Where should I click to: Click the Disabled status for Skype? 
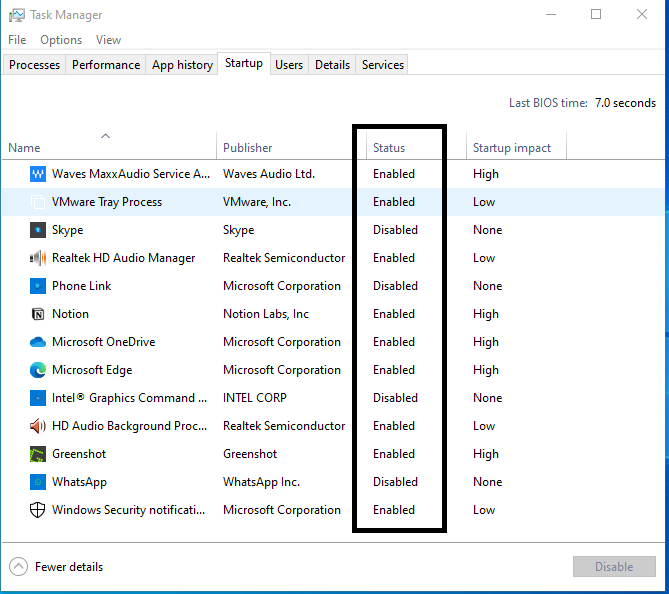tap(396, 230)
